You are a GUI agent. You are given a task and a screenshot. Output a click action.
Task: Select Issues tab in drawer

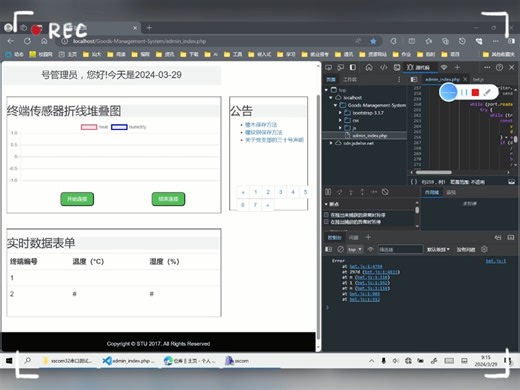coord(353,237)
